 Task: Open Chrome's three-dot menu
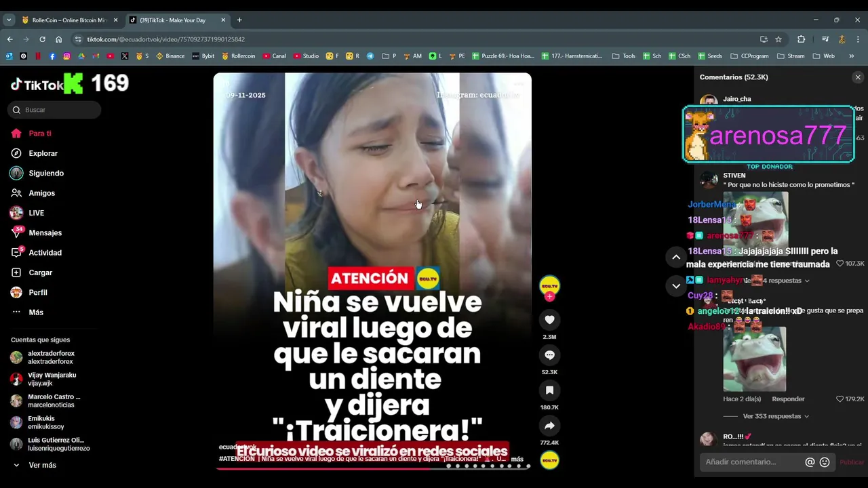point(858,39)
